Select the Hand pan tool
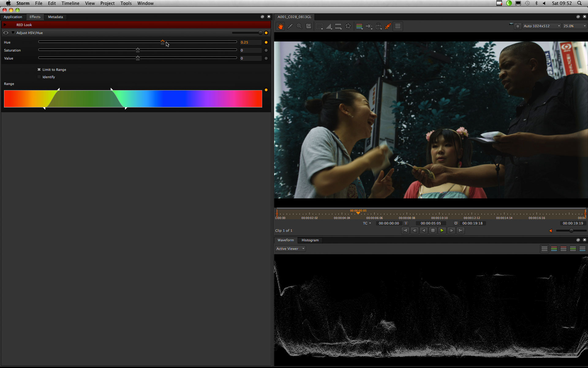Screen dimensions: 588x368 pos(281,26)
